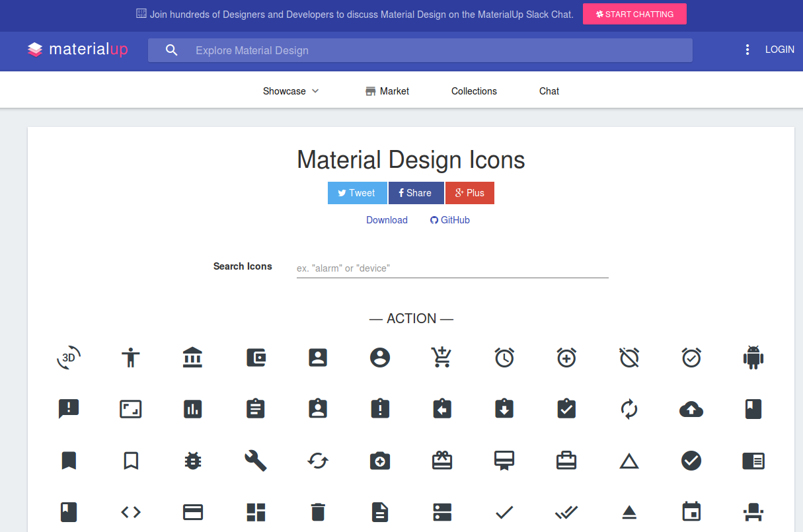Select the camera enhance icon

[x=380, y=461]
